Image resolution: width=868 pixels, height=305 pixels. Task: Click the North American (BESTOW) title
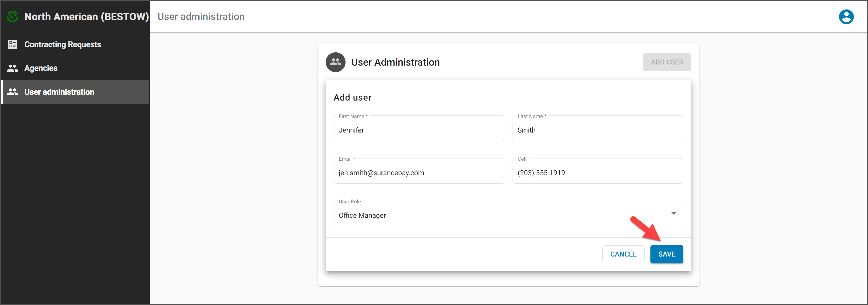pos(87,16)
